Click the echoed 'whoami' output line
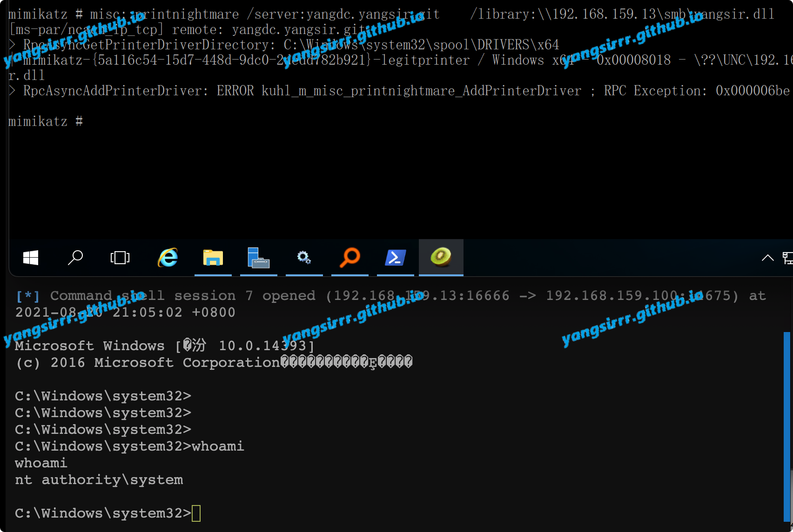The height and width of the screenshot is (532, 793). [41, 463]
